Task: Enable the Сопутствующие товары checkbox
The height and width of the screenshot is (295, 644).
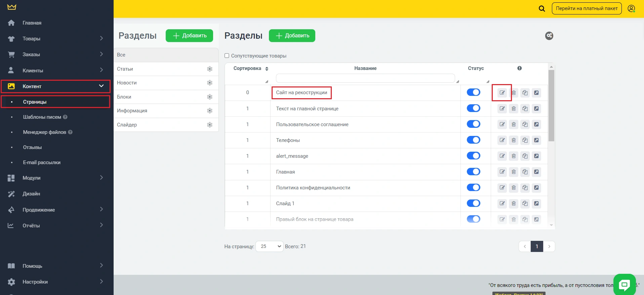Action: pyautogui.click(x=227, y=56)
